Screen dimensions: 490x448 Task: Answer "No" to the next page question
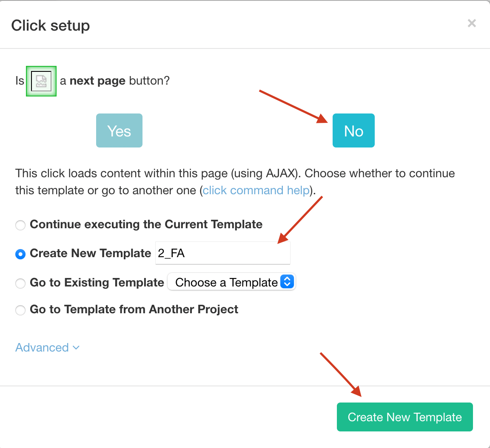tap(353, 130)
